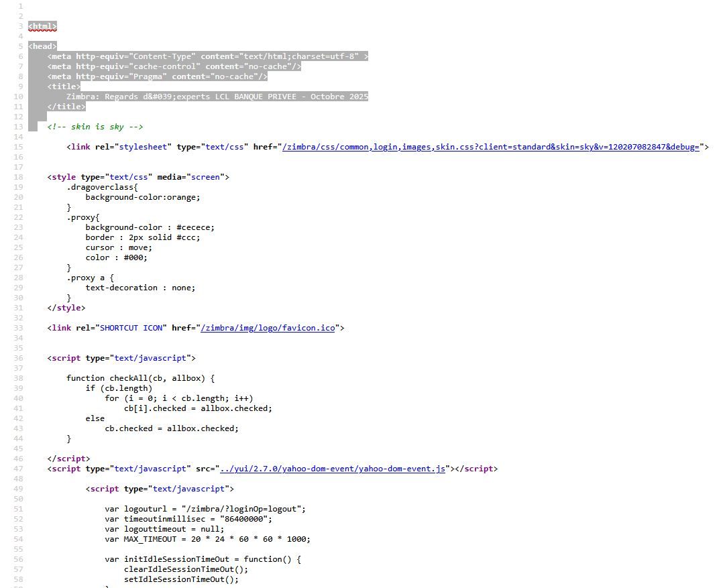723x588 pixels.
Task: Follow the yahoo-dom-event.js script link
Action: [x=333, y=469]
